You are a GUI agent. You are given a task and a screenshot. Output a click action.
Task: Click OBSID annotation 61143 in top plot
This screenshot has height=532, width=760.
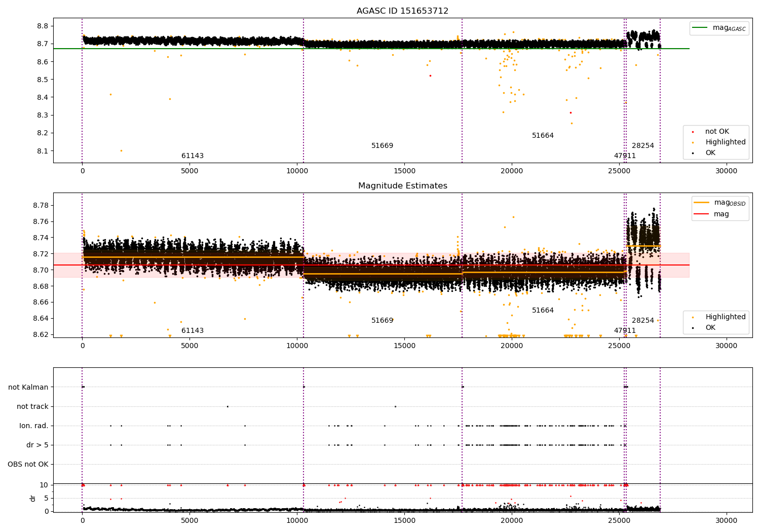pos(193,156)
